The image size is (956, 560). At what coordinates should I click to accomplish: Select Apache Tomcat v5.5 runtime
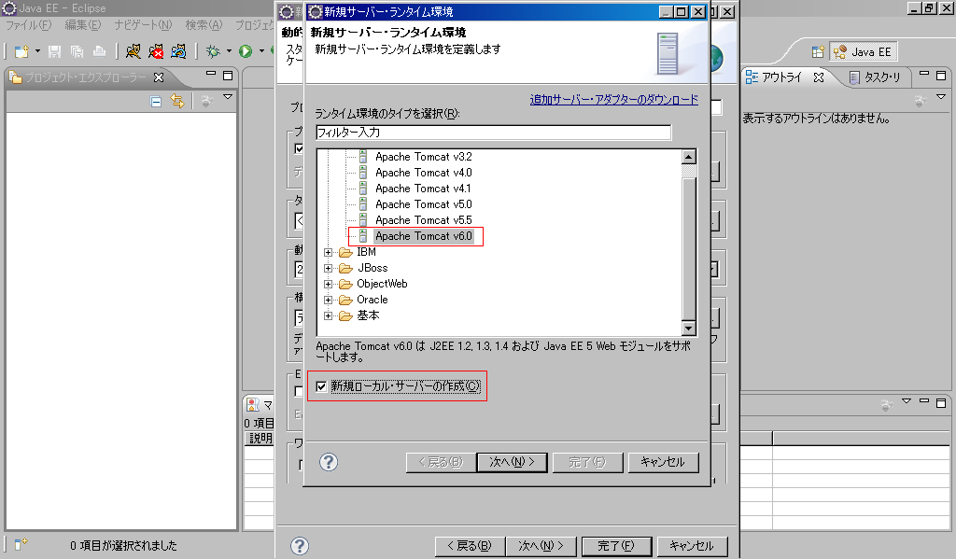[x=423, y=220]
